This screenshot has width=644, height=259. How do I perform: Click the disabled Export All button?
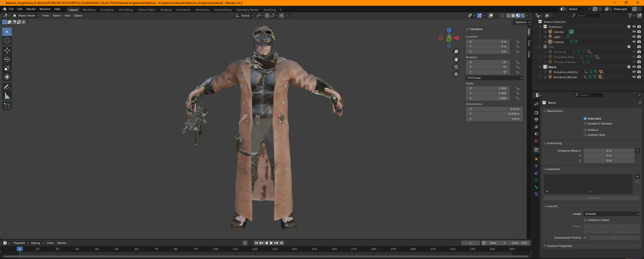coord(594,198)
